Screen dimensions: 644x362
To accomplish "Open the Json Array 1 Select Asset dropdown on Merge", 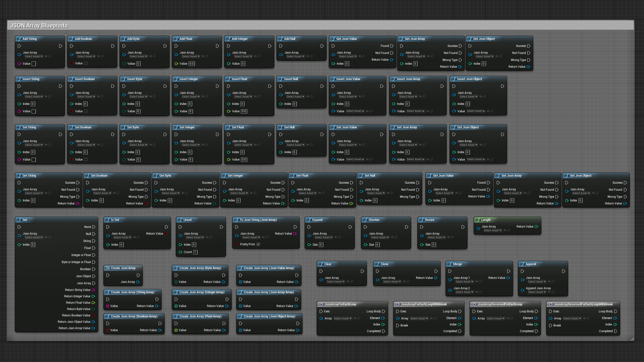I will 464,282.
